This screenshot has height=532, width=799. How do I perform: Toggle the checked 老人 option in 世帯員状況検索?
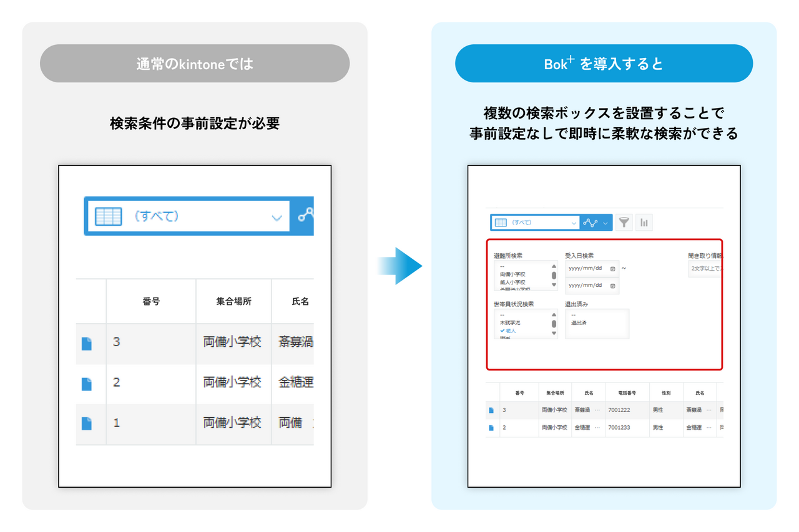(509, 331)
